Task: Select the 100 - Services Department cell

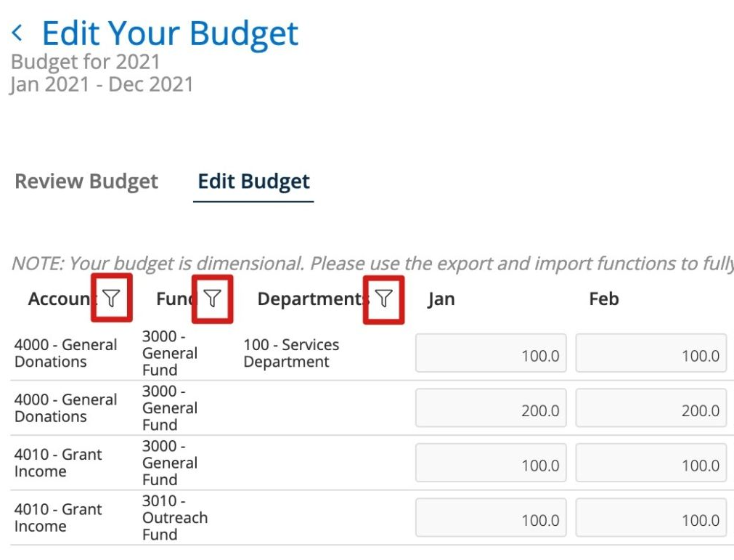Action: [x=291, y=353]
